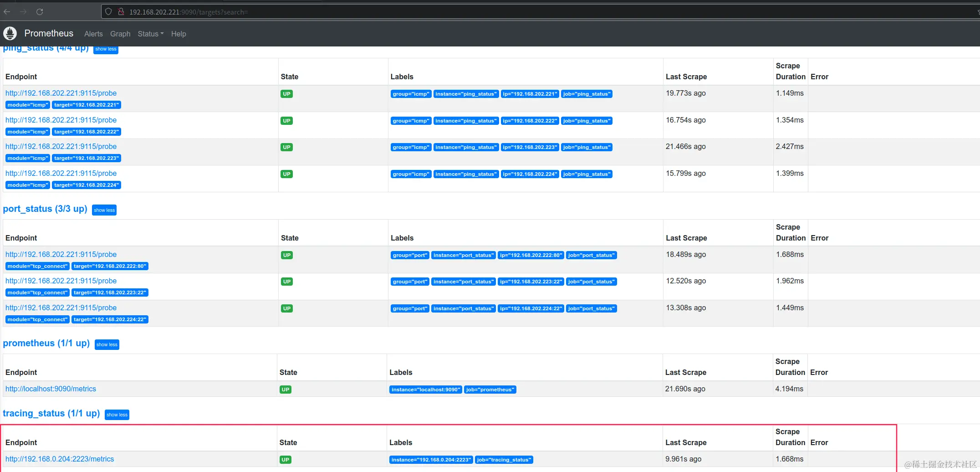The height and width of the screenshot is (472, 980).
Task: Click the group="port" label in the 192.168.202.224:22 row
Action: click(x=410, y=308)
